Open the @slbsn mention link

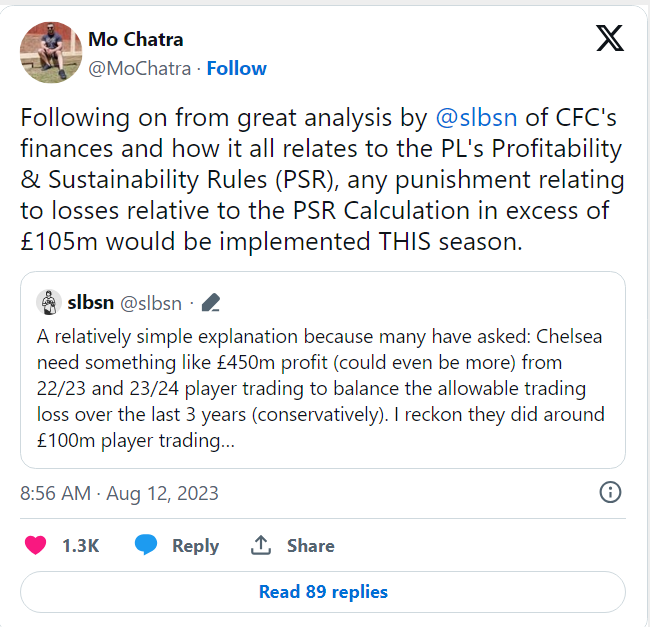click(477, 117)
